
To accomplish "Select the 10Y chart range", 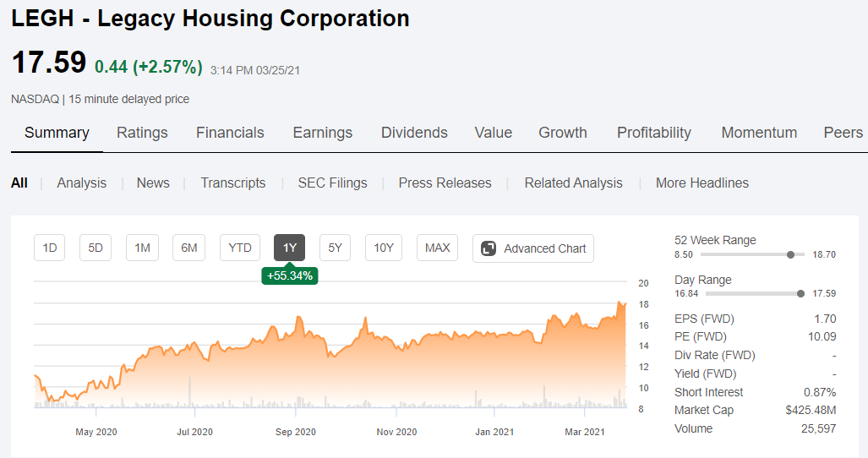I will coord(384,248).
